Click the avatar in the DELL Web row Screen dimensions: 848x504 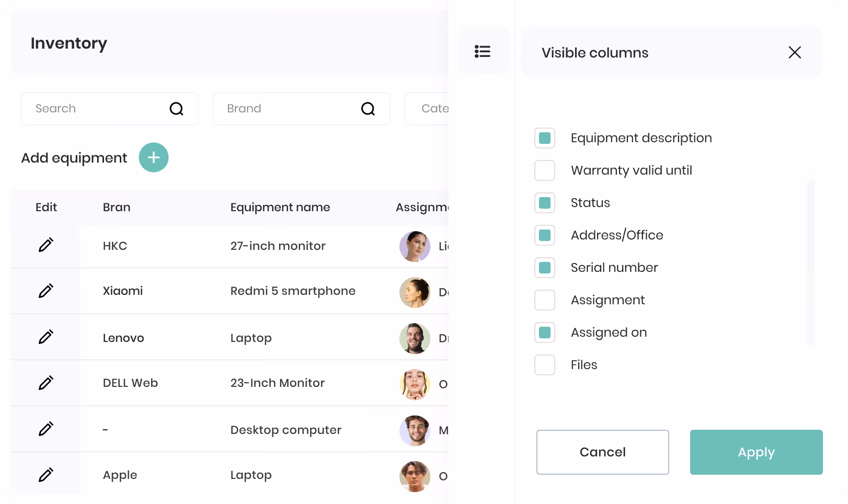click(415, 384)
